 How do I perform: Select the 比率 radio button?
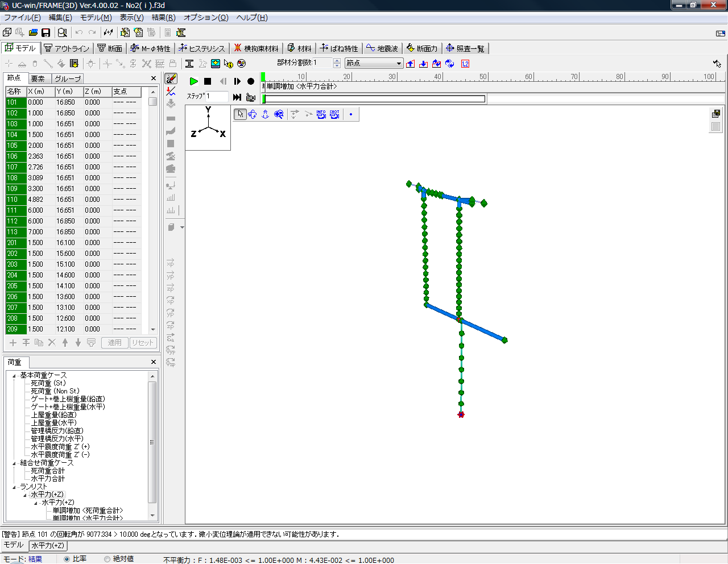click(x=67, y=559)
